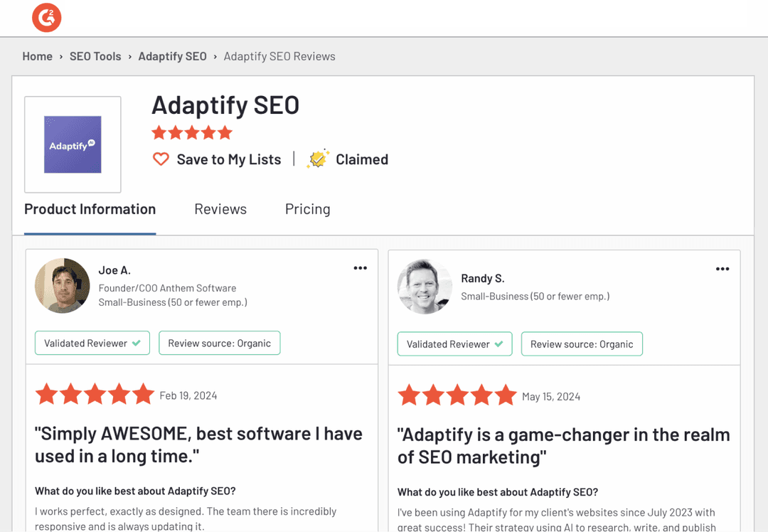Click the star rating on Randy's May 15 review
This screenshot has height=532, width=768.
(x=457, y=395)
